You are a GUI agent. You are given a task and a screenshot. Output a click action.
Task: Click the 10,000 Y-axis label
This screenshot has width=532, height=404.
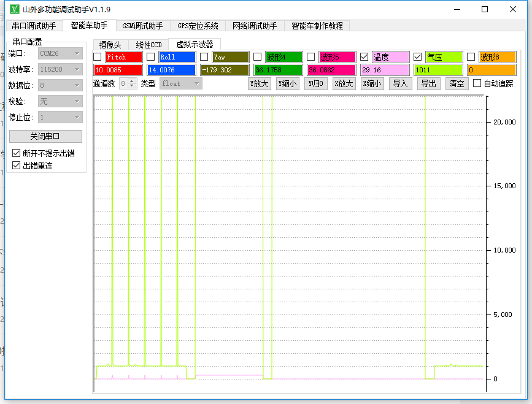[504, 250]
